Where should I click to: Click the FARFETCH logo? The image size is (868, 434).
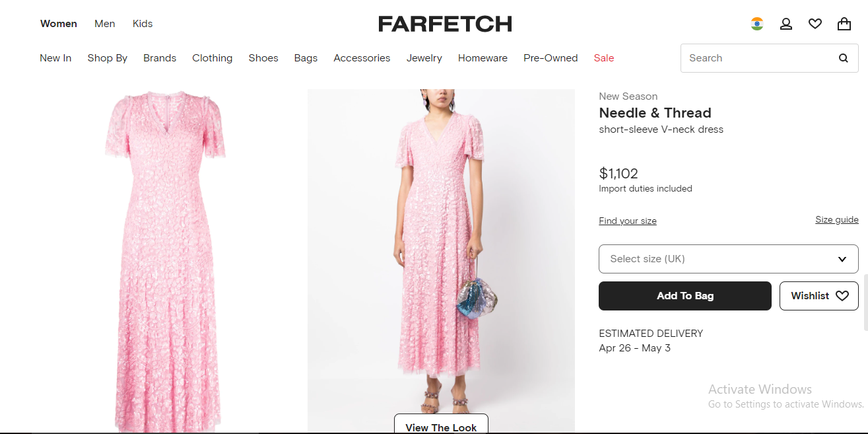(445, 24)
